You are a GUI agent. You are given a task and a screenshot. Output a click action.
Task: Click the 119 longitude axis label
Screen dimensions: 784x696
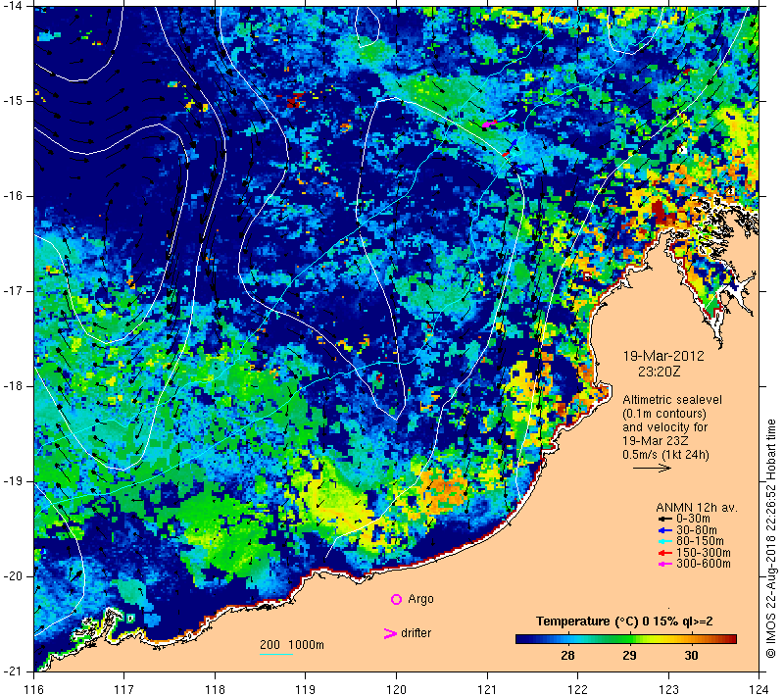click(x=306, y=689)
